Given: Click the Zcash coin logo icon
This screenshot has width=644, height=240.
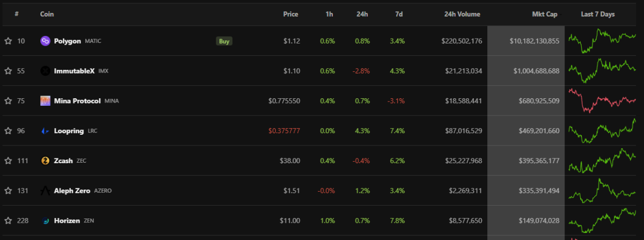Looking at the screenshot, I should (x=46, y=161).
